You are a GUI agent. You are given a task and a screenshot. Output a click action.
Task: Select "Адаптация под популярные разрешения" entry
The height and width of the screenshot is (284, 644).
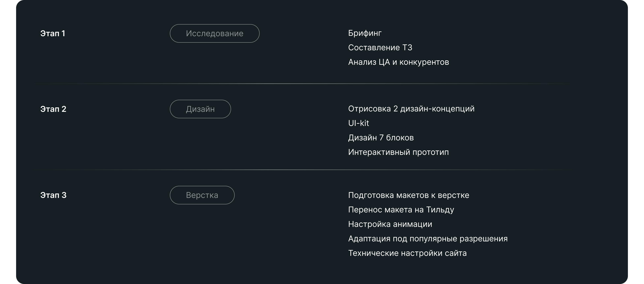click(428, 239)
